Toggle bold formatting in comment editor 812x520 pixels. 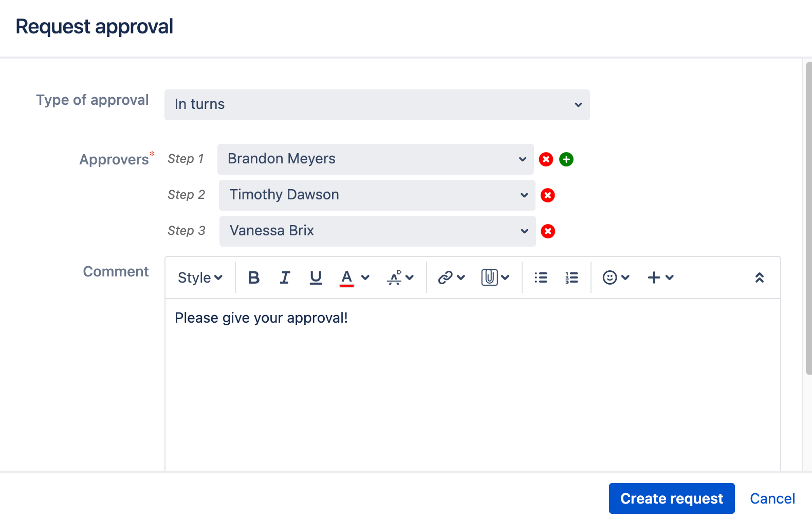click(254, 277)
